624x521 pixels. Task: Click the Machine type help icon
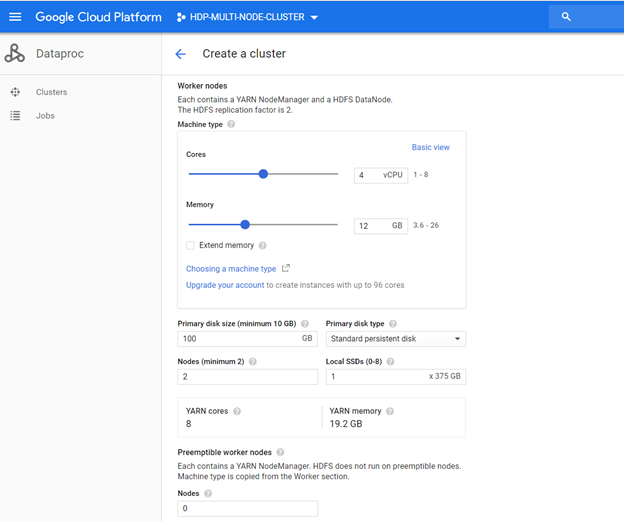[x=231, y=124]
